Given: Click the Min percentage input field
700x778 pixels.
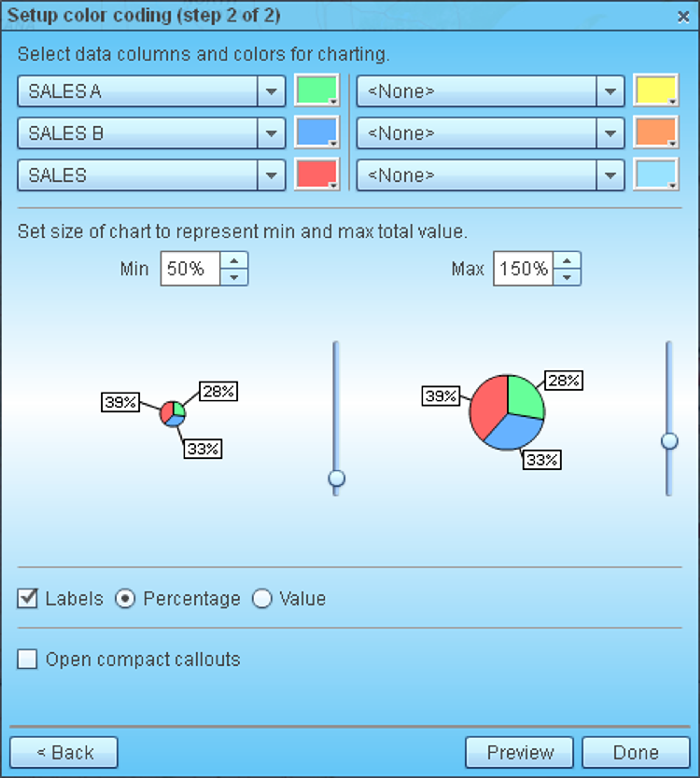Looking at the screenshot, I should (191, 269).
